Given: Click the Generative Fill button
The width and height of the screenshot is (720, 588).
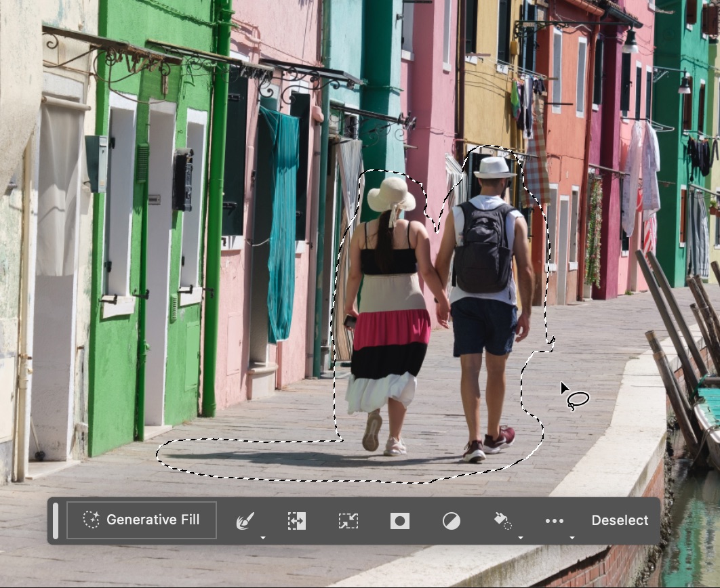Looking at the screenshot, I should coord(142,520).
